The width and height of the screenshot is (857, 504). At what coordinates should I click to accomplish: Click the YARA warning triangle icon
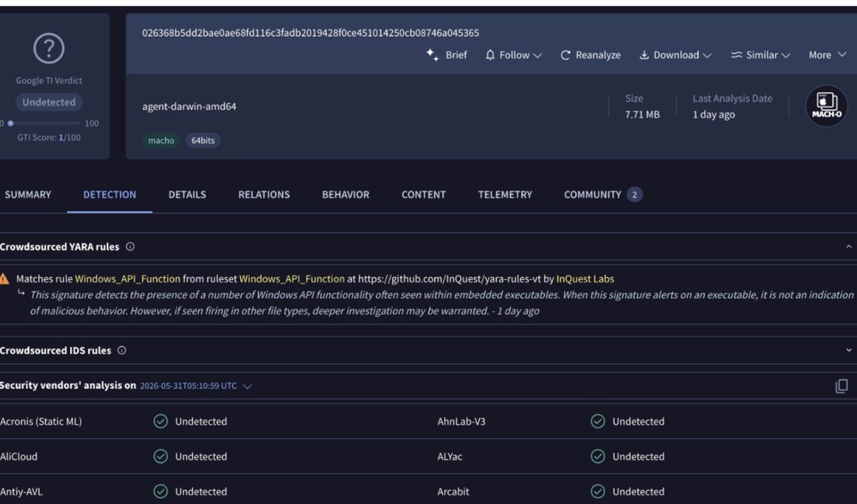point(4,279)
